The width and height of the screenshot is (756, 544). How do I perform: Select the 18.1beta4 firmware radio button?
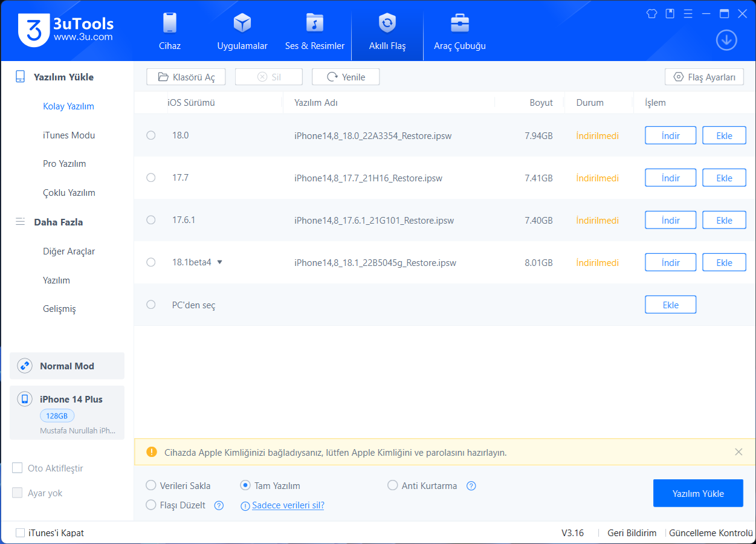pos(151,262)
